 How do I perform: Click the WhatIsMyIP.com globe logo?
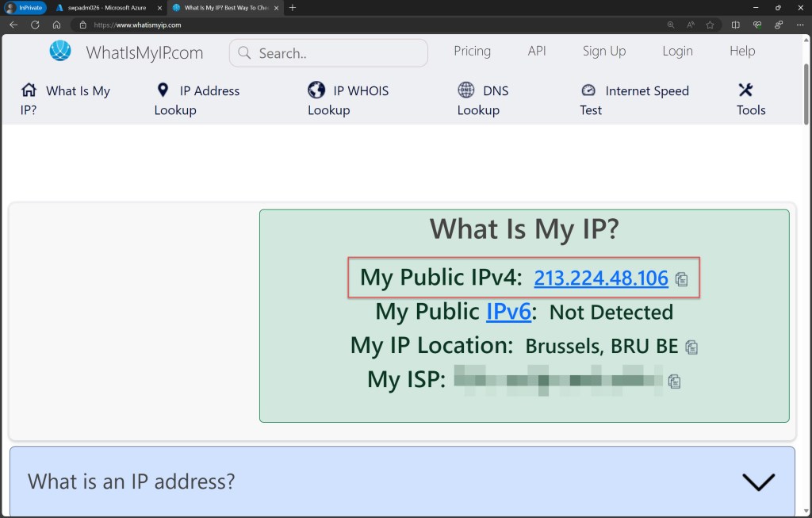pyautogui.click(x=60, y=52)
